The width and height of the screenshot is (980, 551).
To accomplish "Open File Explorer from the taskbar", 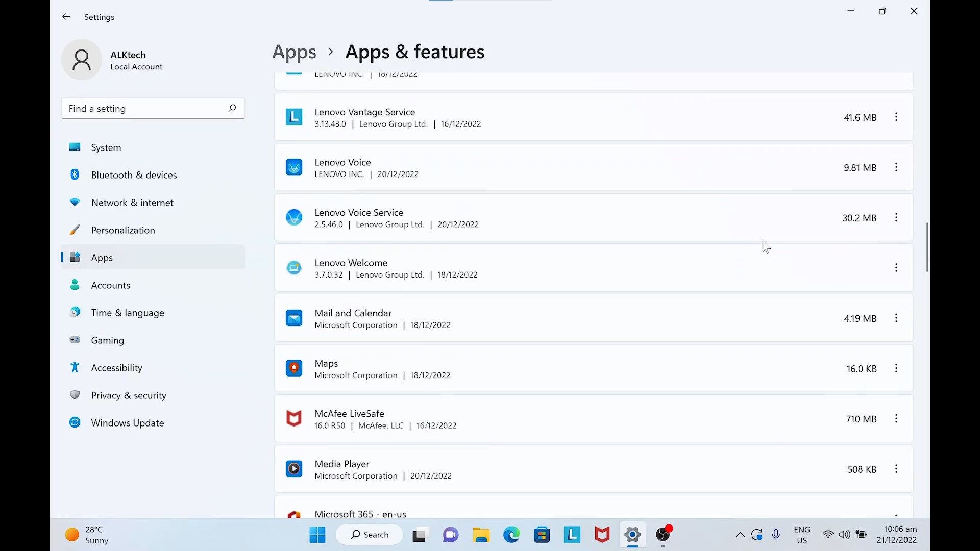I will (481, 535).
